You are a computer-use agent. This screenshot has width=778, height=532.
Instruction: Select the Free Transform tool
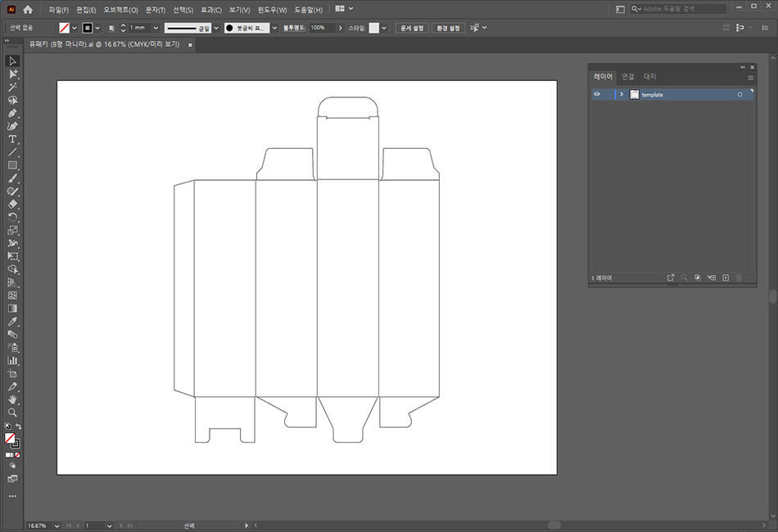point(12,256)
